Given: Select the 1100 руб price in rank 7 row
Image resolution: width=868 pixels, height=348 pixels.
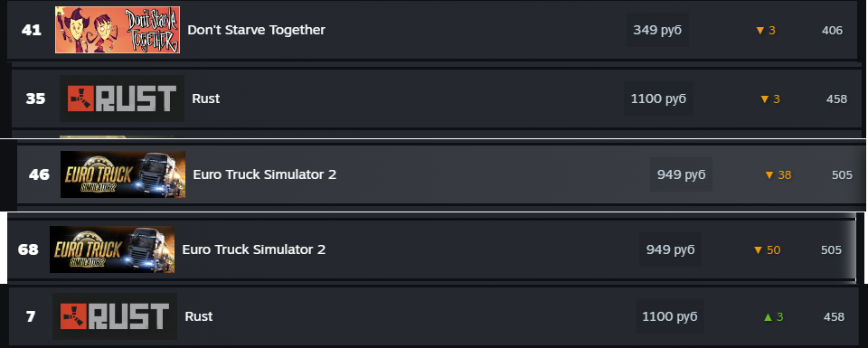Looking at the screenshot, I should (670, 316).
